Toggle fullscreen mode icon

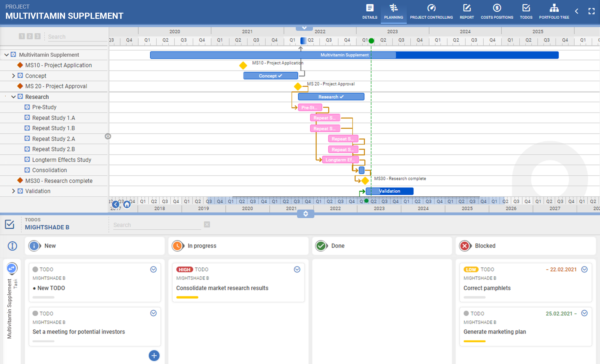pyautogui.click(x=591, y=11)
